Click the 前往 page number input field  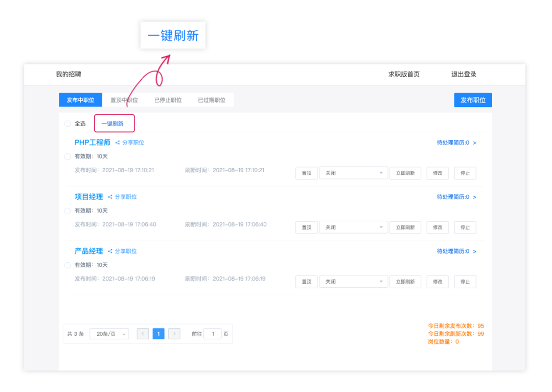(x=213, y=333)
